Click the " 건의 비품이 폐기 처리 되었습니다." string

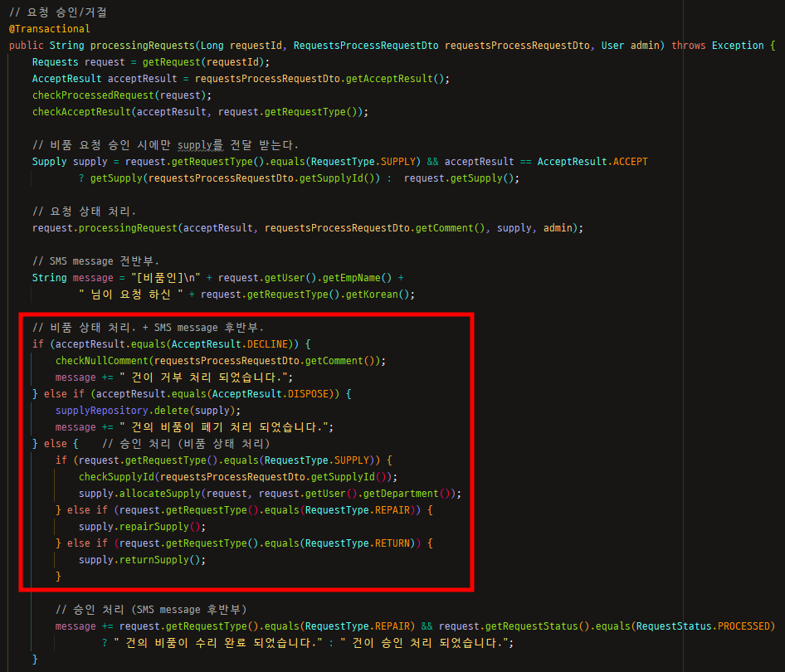(x=224, y=426)
